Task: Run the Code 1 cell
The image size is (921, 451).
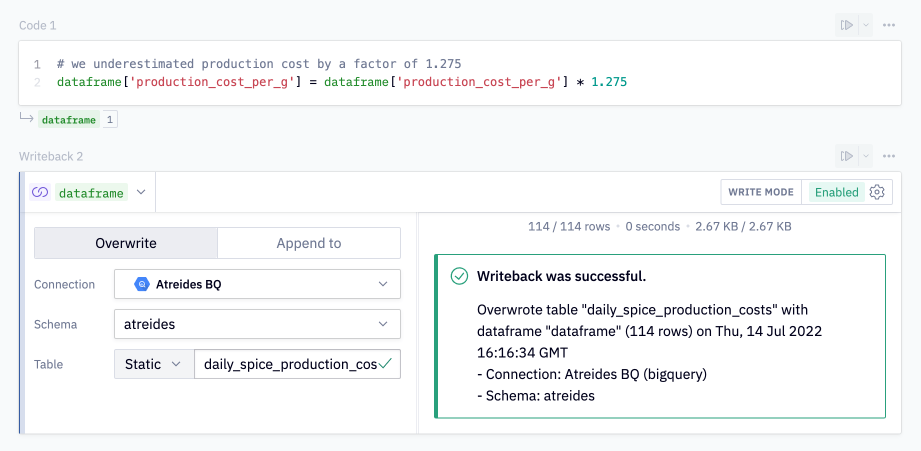Action: click(x=846, y=25)
